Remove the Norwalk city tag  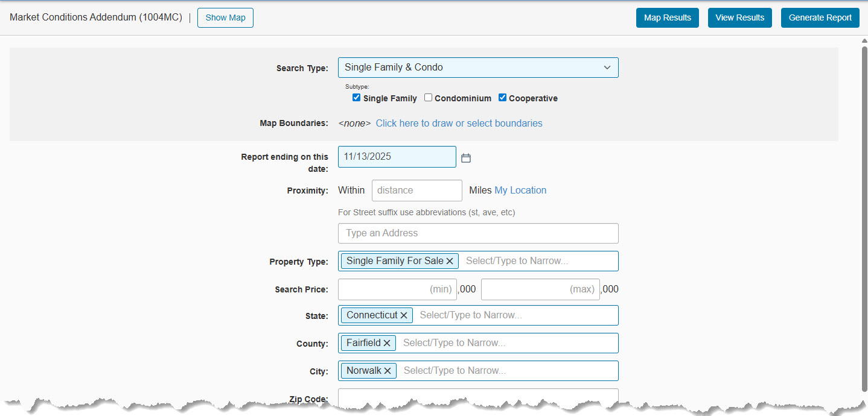click(x=388, y=371)
